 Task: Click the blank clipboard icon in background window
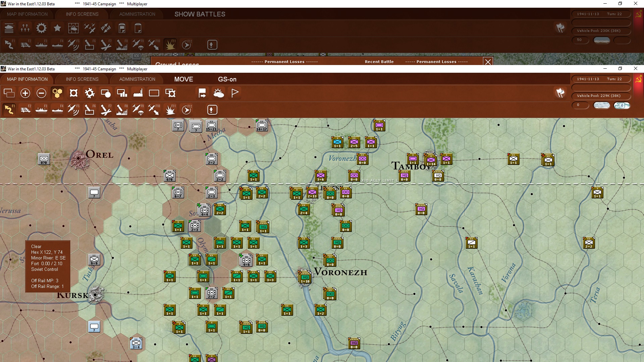[x=138, y=28]
